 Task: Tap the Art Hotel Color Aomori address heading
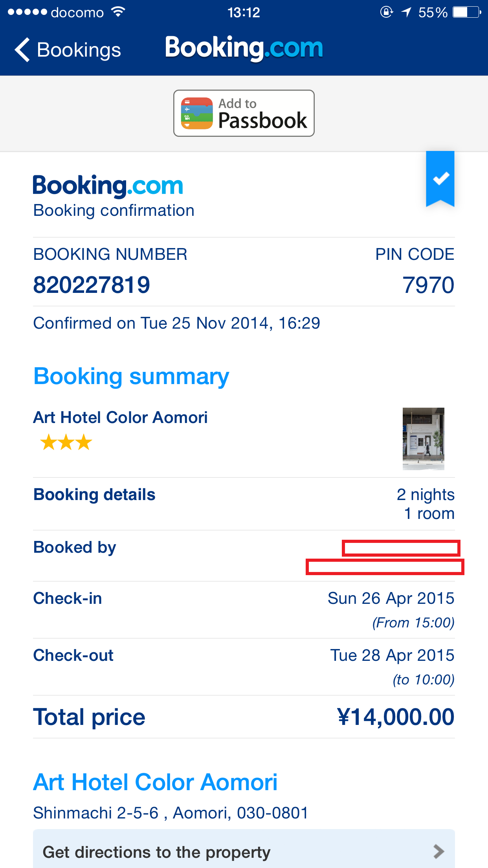pos(155,782)
